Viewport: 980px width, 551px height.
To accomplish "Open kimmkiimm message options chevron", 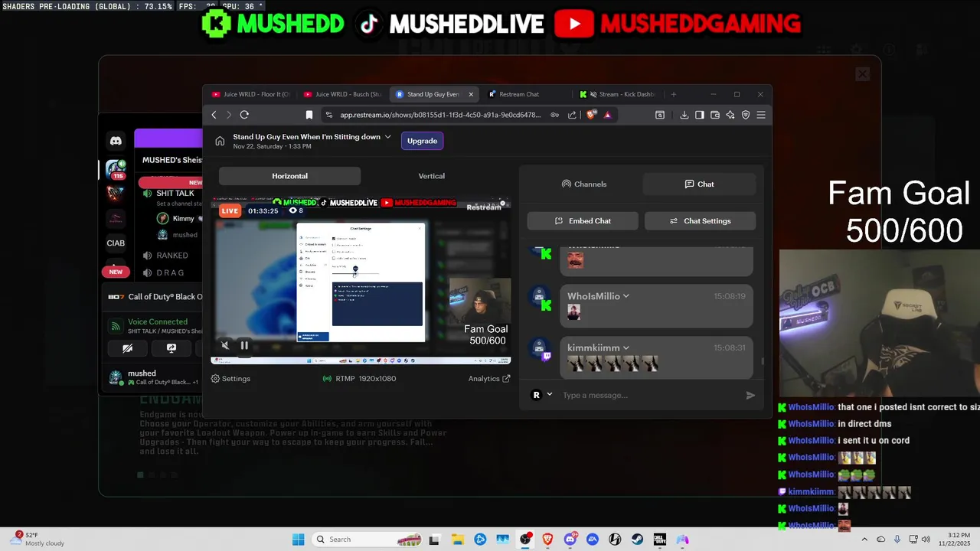I will coord(626,347).
